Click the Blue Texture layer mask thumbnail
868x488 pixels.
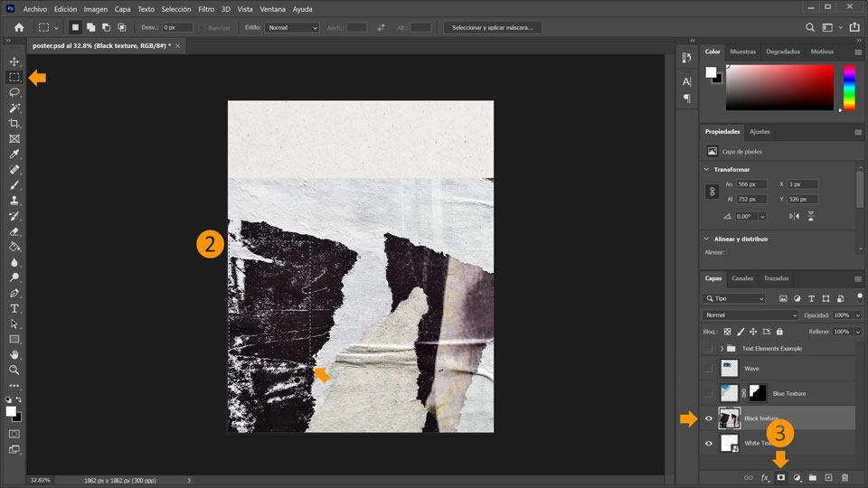pyautogui.click(x=758, y=393)
